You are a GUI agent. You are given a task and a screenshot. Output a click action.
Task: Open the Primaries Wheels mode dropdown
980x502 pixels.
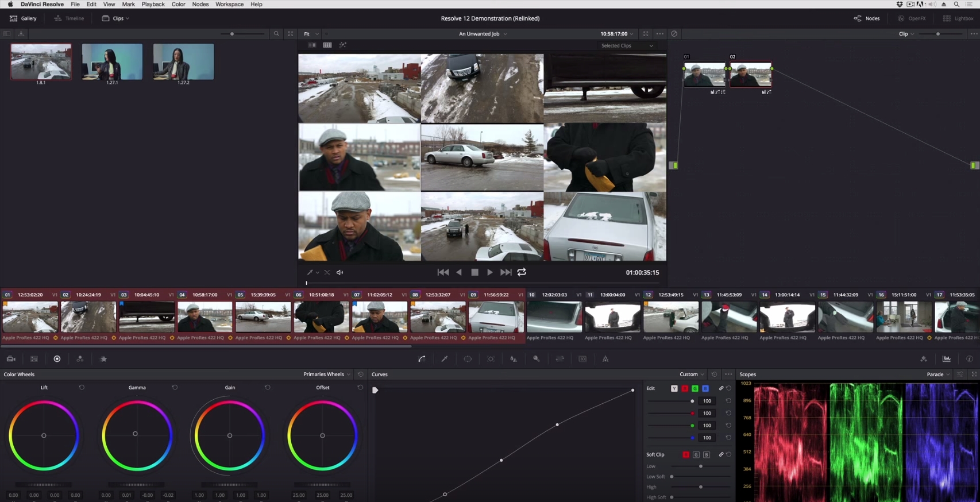click(327, 374)
